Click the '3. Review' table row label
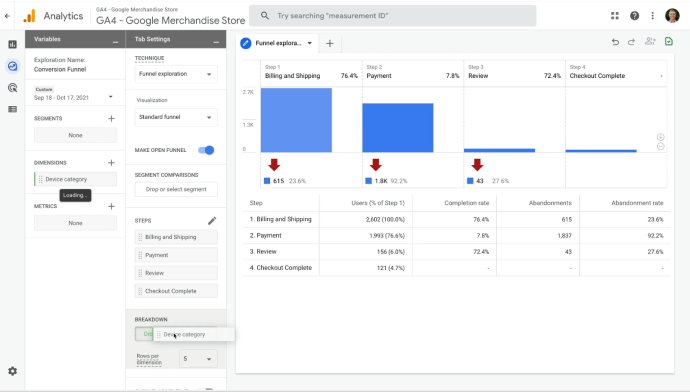Viewport: 690px width, 392px height. (x=263, y=252)
